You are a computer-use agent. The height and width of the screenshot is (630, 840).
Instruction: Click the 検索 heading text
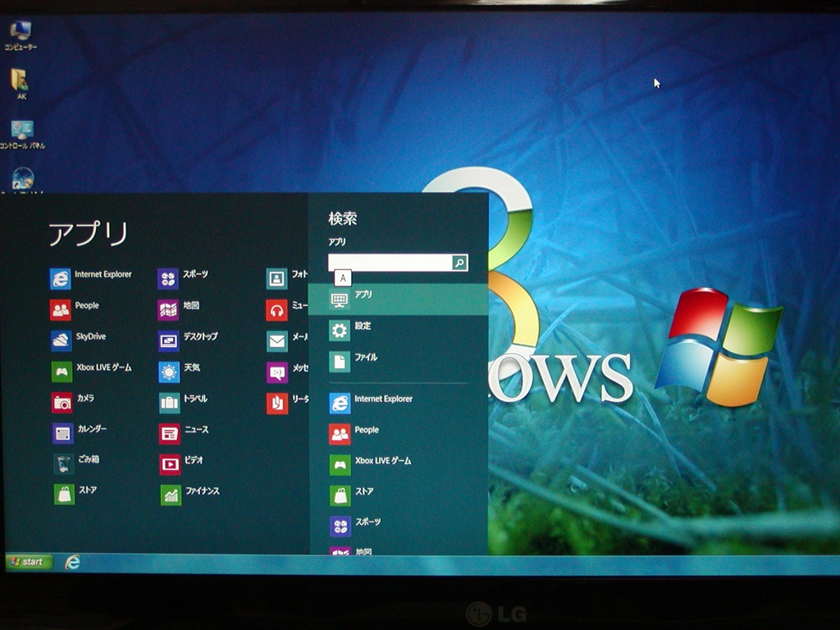point(342,218)
